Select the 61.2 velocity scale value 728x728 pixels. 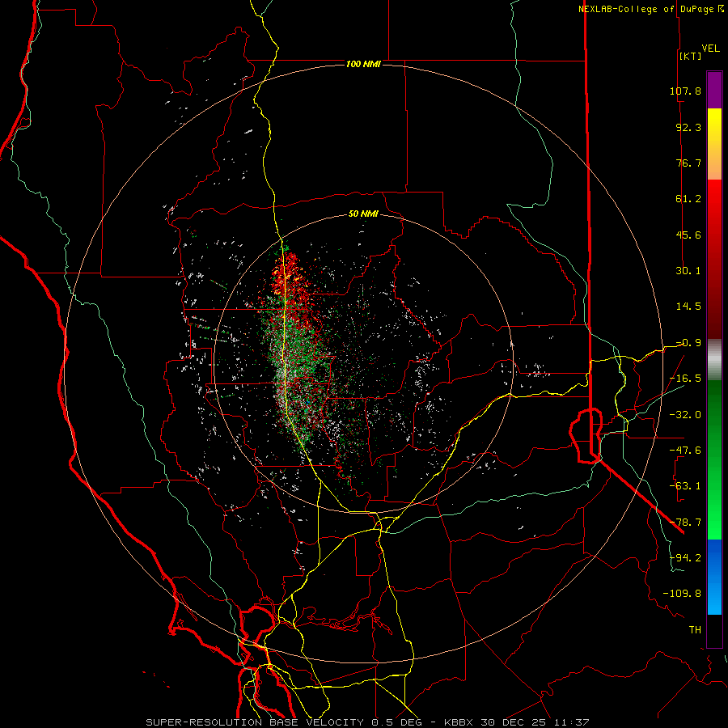click(x=688, y=199)
